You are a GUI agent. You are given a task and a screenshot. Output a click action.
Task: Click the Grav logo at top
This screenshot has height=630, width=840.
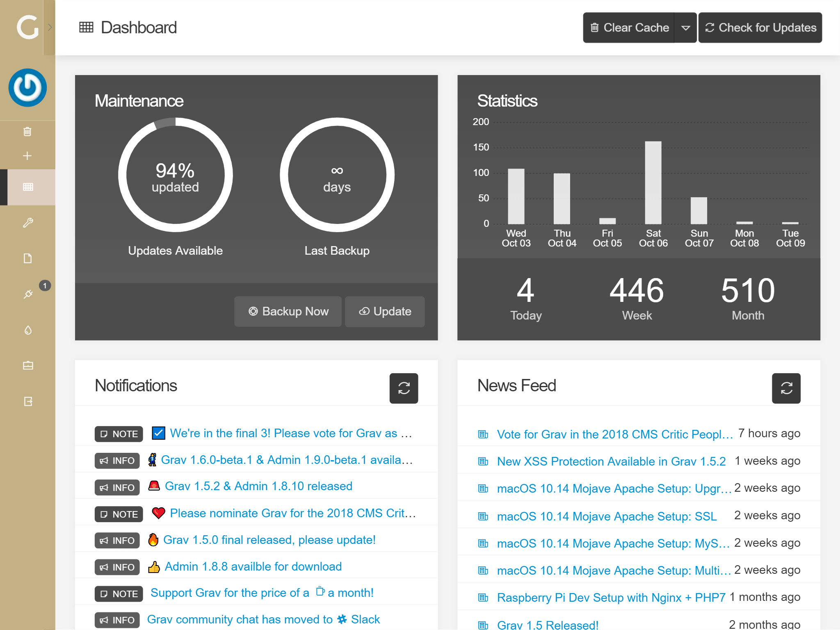tap(27, 27)
